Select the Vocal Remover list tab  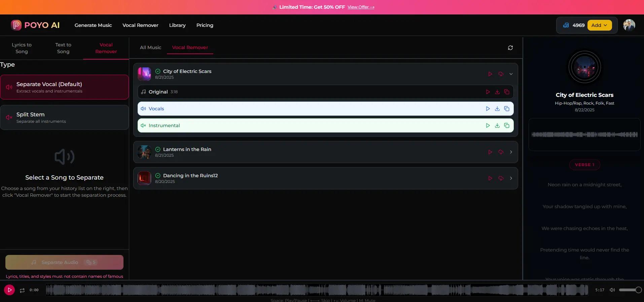(x=190, y=47)
